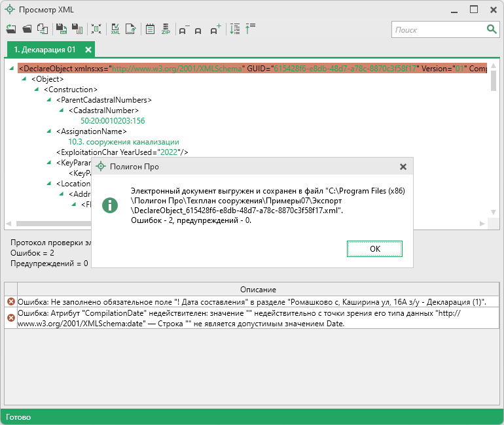Close the Полигон Про message dialog

tap(403, 167)
